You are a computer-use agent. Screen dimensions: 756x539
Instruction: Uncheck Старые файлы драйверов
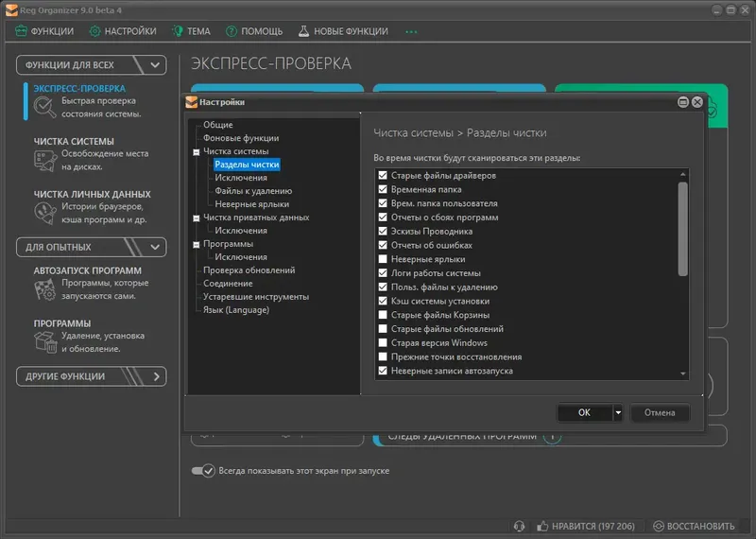click(383, 175)
